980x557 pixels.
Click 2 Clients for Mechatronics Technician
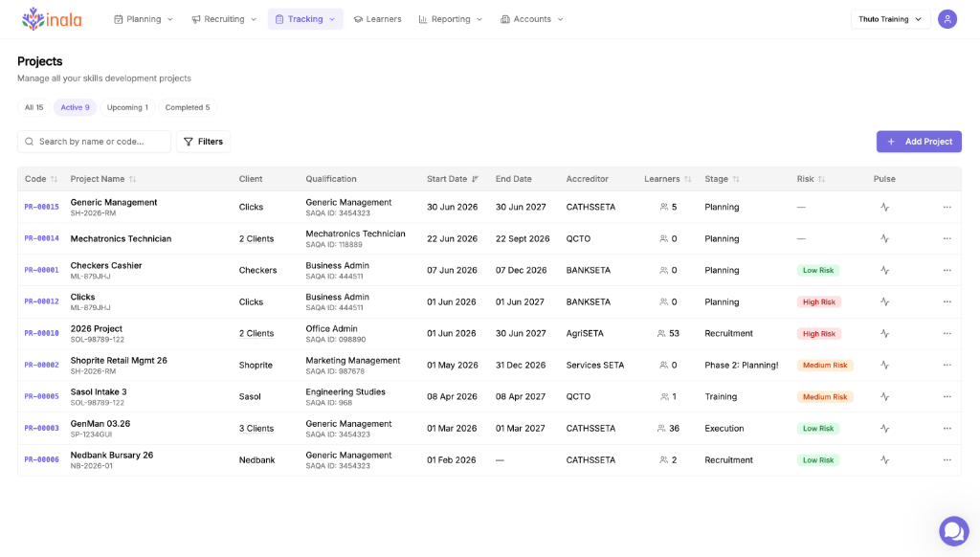[256, 239]
